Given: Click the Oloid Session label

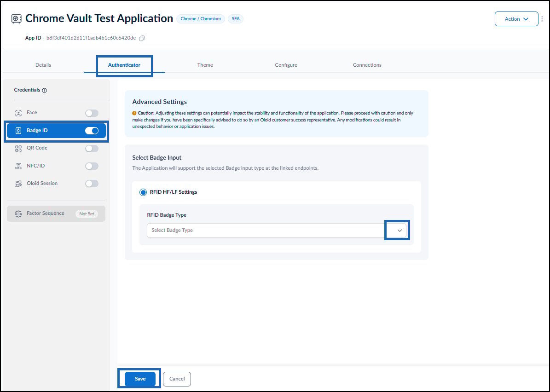Looking at the screenshot, I should point(42,183).
